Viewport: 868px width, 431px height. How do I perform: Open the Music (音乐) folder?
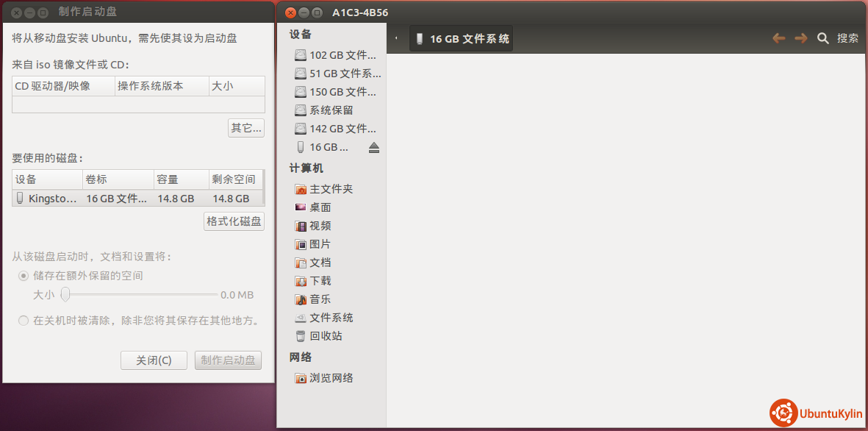point(319,299)
